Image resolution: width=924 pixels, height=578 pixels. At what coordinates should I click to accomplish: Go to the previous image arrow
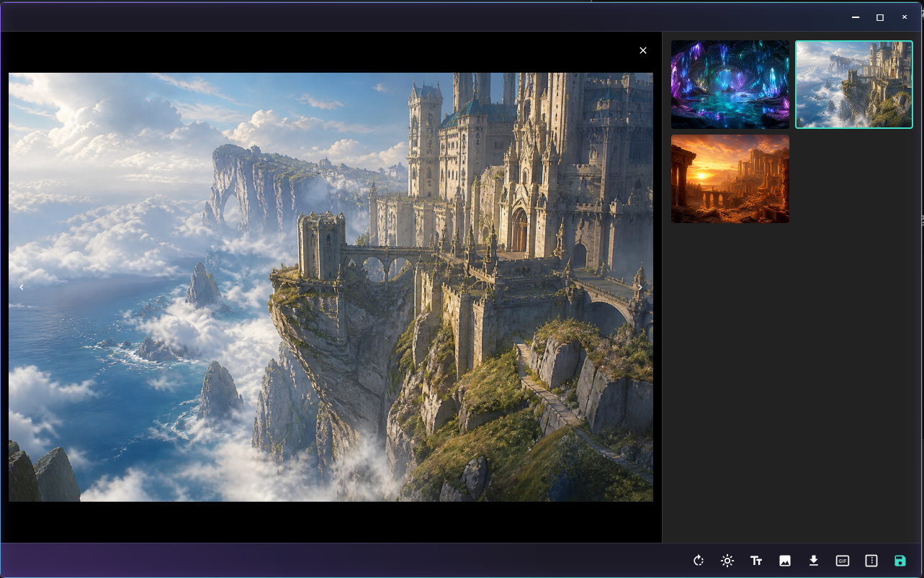[22, 287]
